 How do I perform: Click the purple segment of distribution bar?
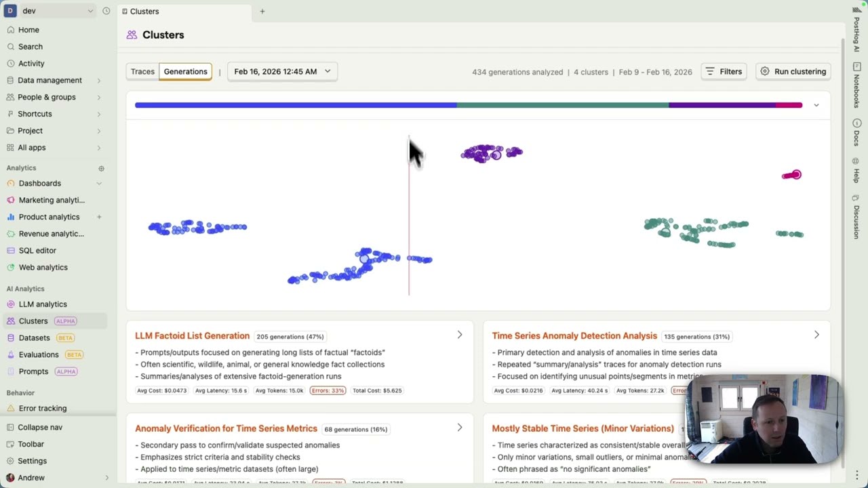[x=722, y=105]
